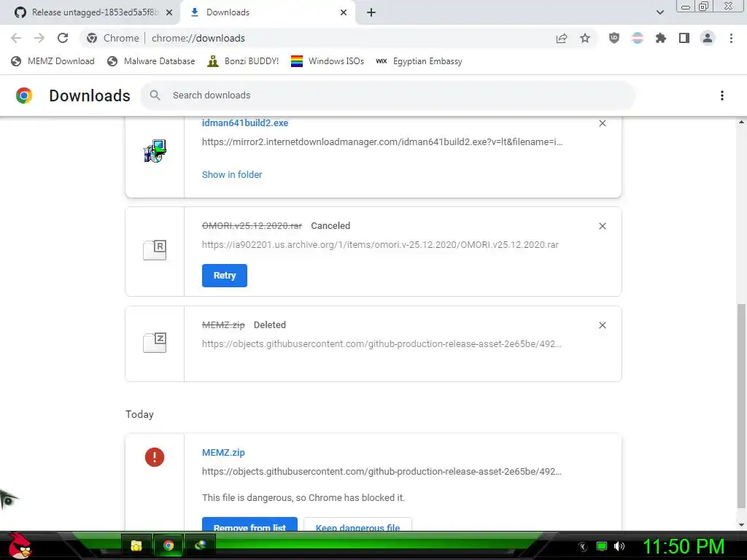The height and width of the screenshot is (560, 747).
Task: Click the 'Canceled' status text
Action: (x=330, y=226)
